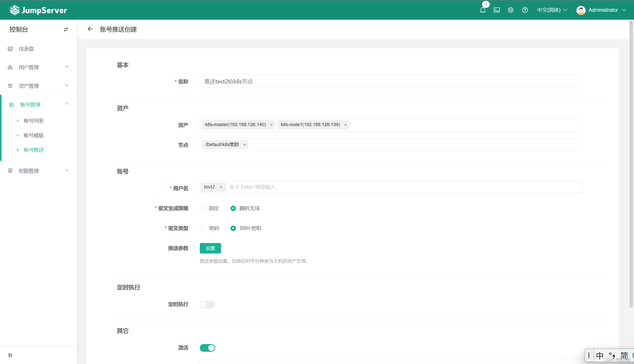Open 账号模版 submenu item
Viewport: 634px width, 364px height.
[x=34, y=135]
